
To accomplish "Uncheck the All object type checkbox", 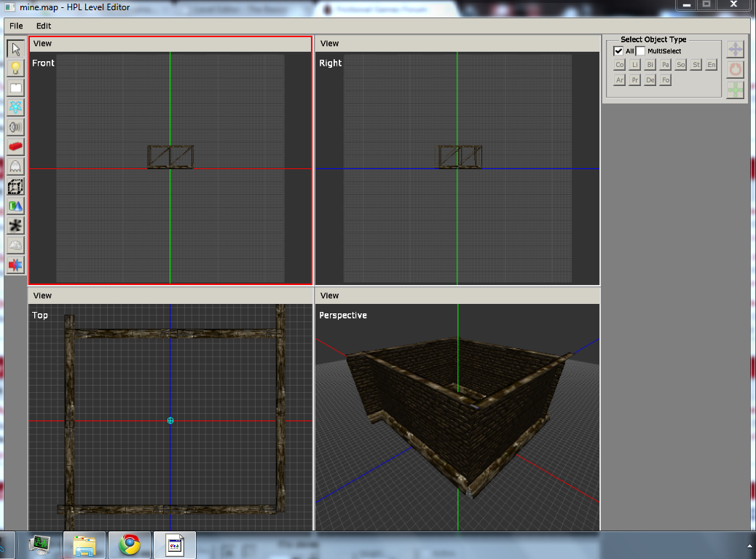I will [x=618, y=51].
